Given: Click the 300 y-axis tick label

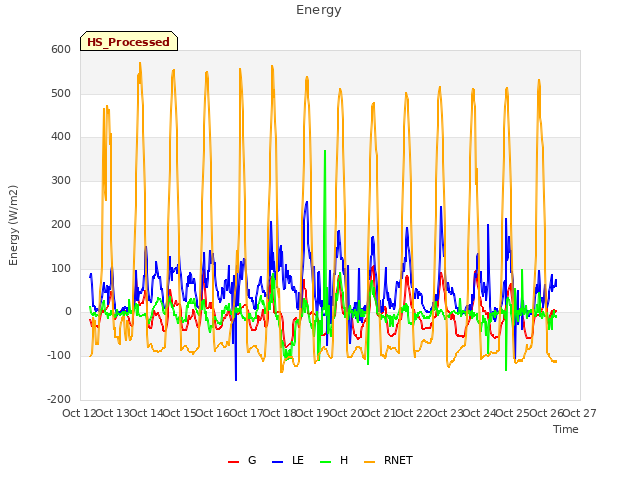Looking at the screenshot, I should point(61,180).
